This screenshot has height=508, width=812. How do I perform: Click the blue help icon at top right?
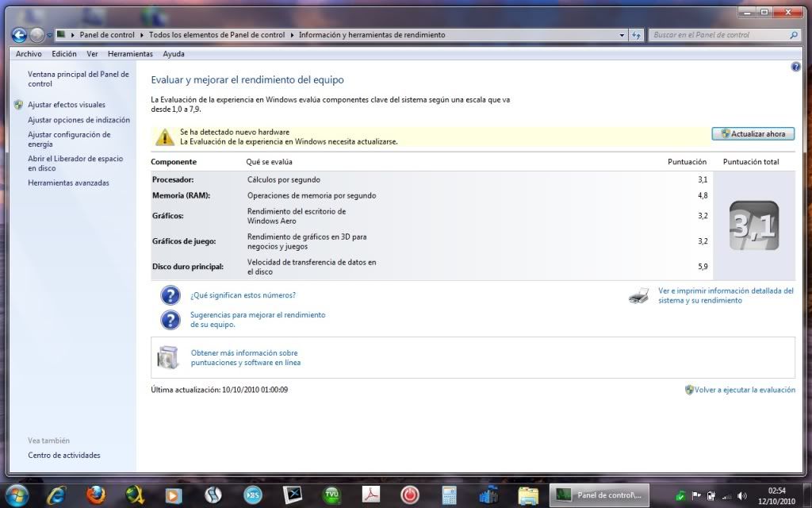[795, 67]
